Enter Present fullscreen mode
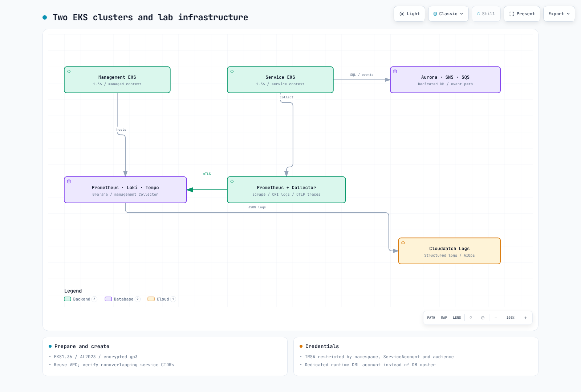The image size is (581, 392). point(522,14)
